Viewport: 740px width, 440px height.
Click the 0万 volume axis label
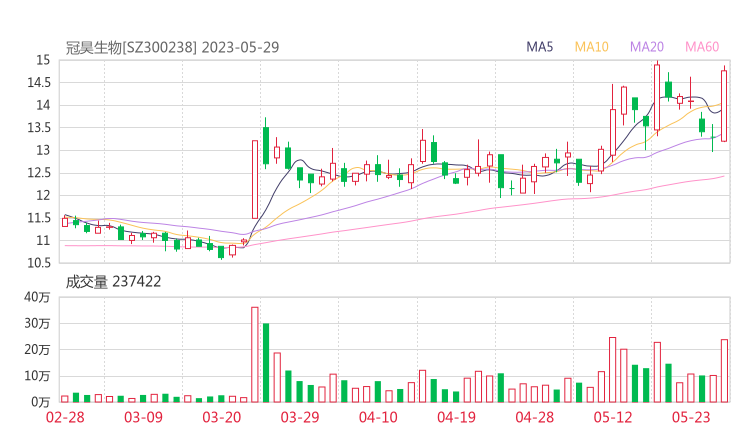(41, 402)
